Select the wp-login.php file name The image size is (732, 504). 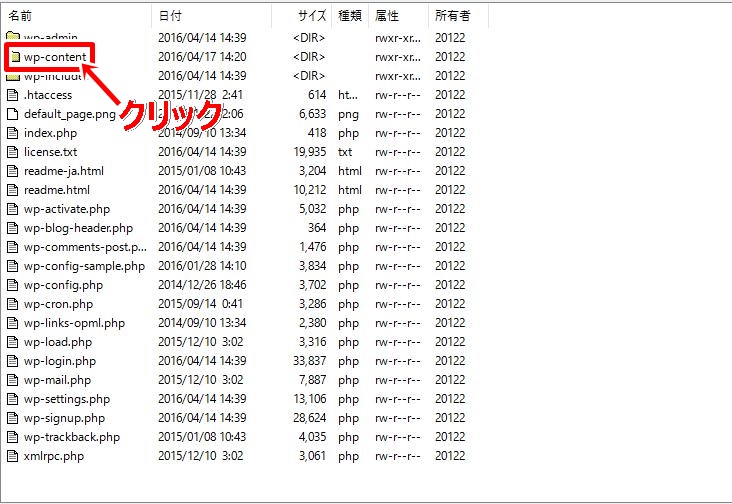click(60, 361)
